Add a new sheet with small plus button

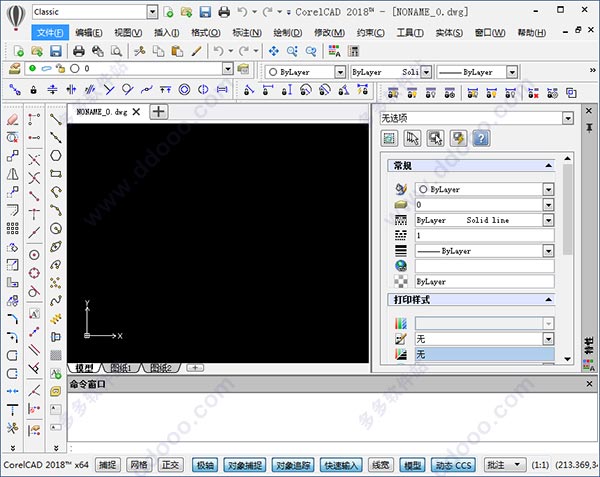pyautogui.click(x=195, y=368)
